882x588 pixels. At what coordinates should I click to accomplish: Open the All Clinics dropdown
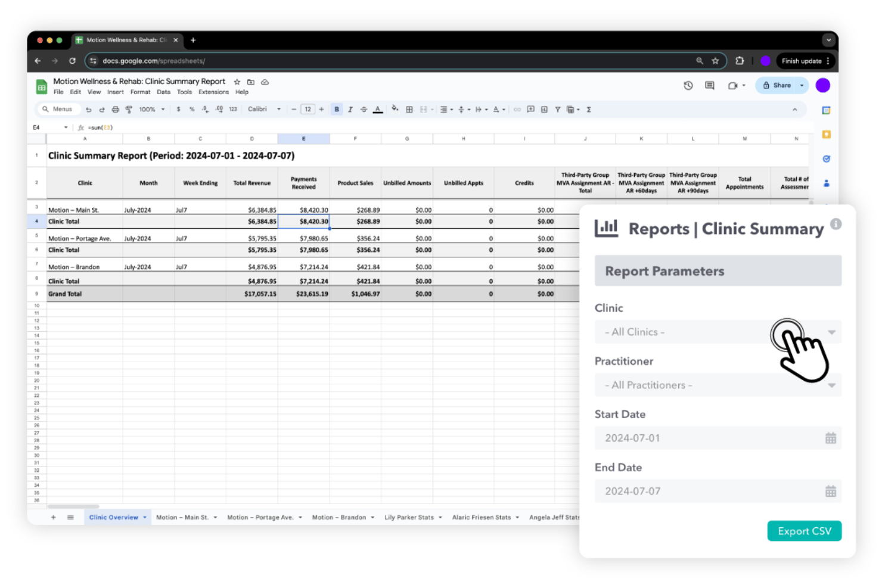(x=718, y=332)
